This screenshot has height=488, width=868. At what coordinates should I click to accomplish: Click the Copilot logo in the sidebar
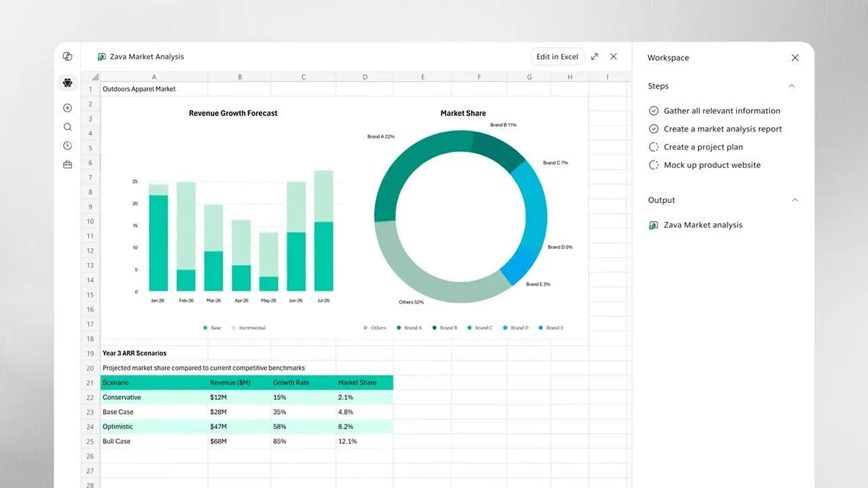(x=67, y=57)
